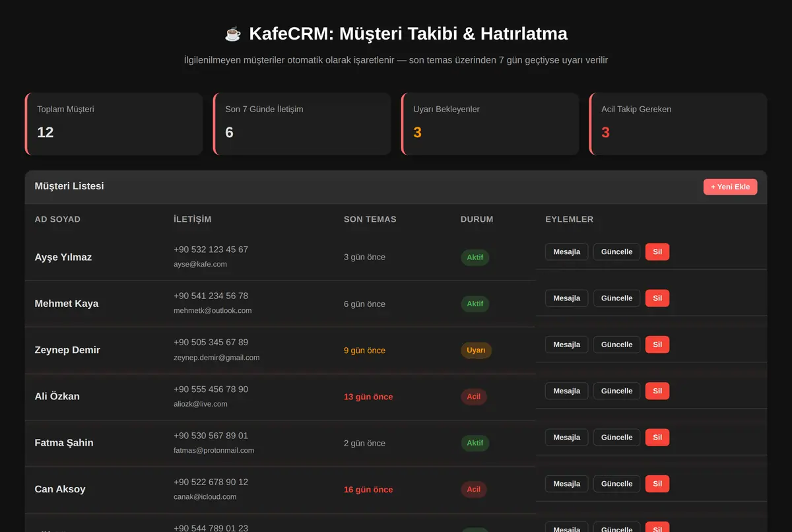Update Ayşe Yılmaz's record via Güncelle
Screen dimensions: 792x532
click(x=616, y=251)
